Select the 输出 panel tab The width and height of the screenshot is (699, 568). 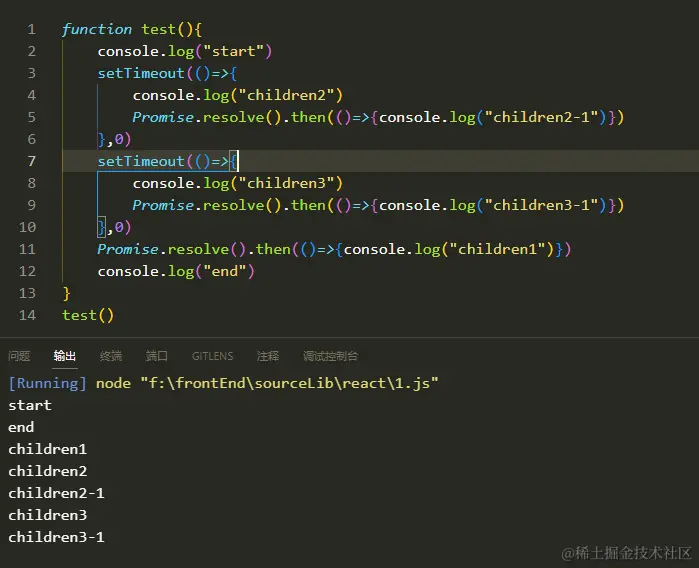pyautogui.click(x=65, y=356)
